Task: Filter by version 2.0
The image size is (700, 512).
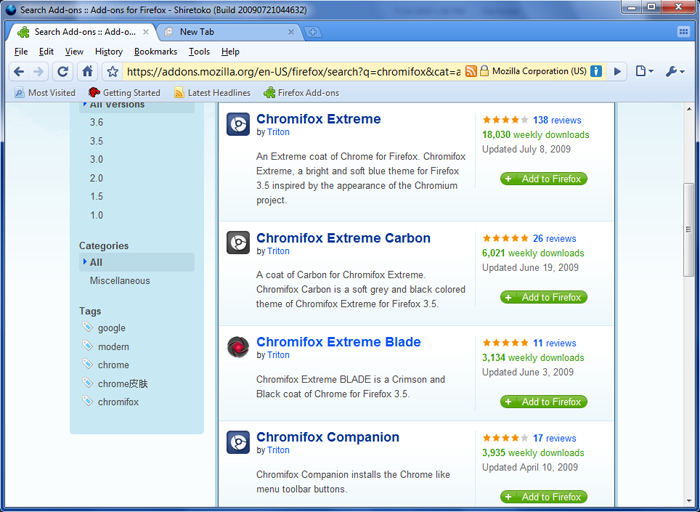Action: (x=96, y=178)
